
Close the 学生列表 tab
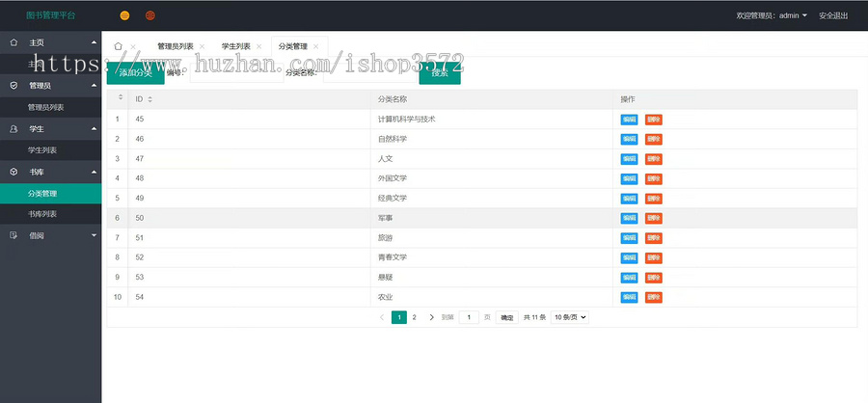[x=258, y=46]
